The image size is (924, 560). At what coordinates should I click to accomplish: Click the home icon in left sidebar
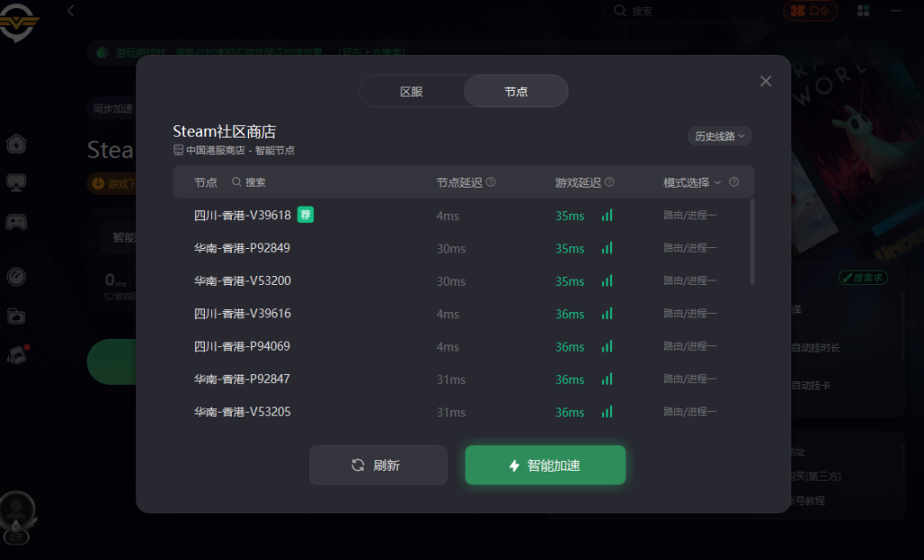(16, 144)
